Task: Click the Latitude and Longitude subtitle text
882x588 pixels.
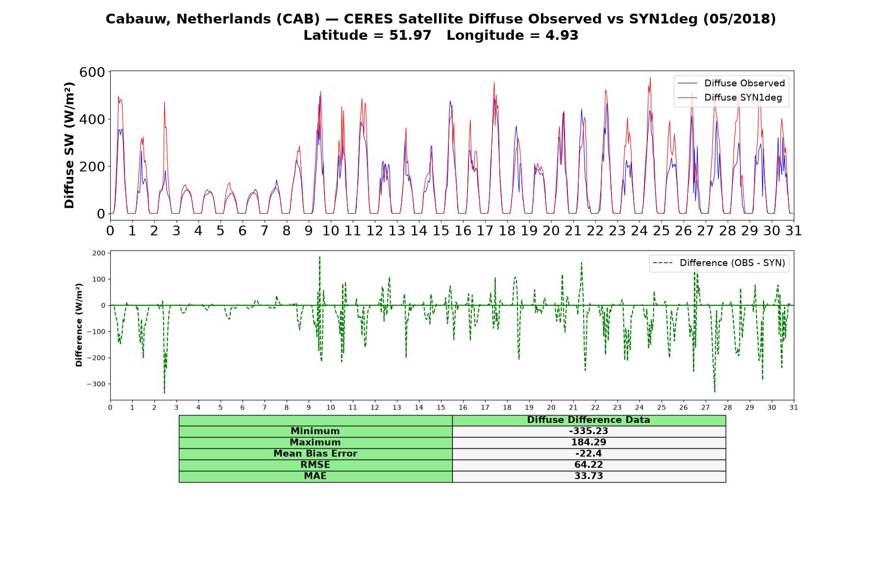Action: (441, 35)
